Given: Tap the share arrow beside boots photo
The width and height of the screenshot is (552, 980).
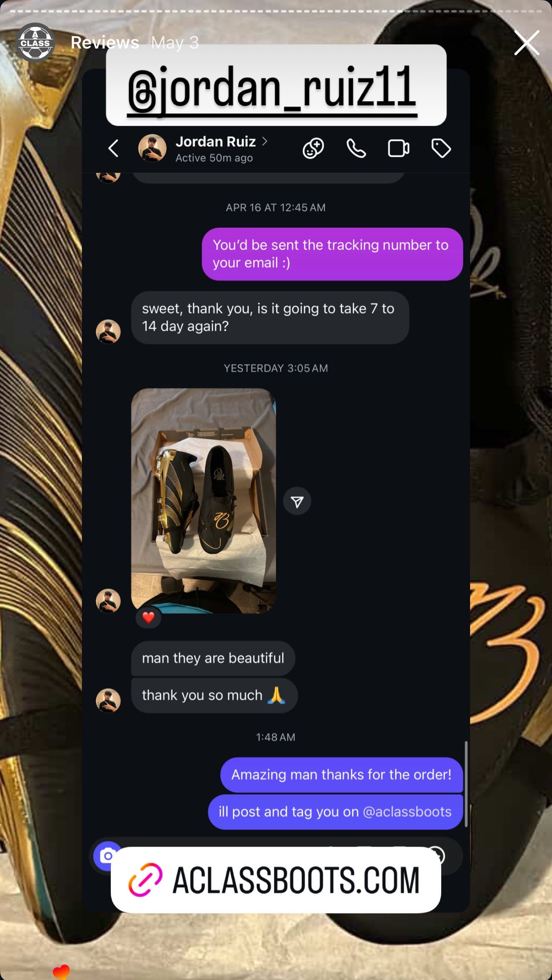Looking at the screenshot, I should (297, 501).
